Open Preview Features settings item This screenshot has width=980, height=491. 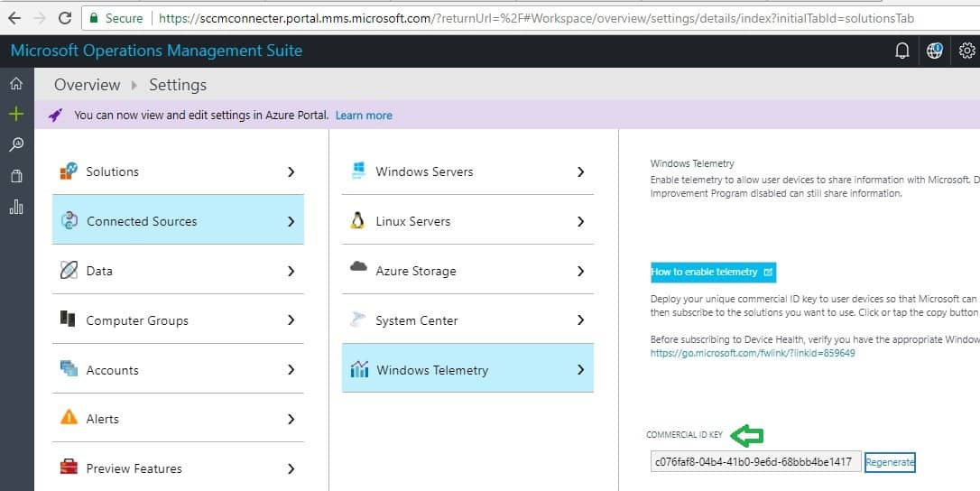point(178,468)
